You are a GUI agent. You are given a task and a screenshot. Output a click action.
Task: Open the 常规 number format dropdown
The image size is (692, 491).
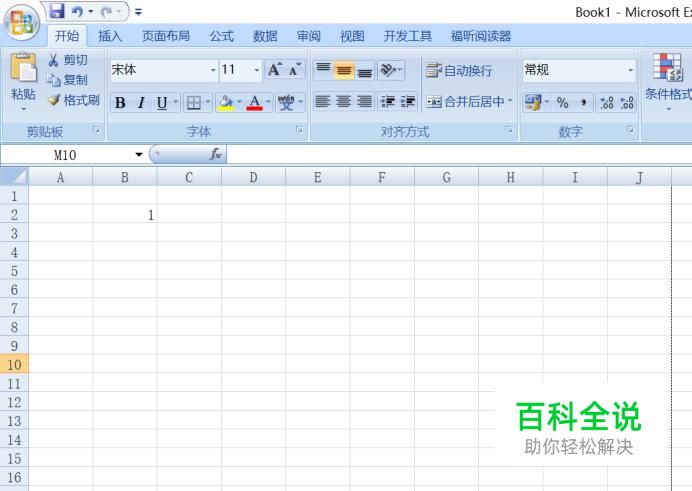tap(630, 70)
